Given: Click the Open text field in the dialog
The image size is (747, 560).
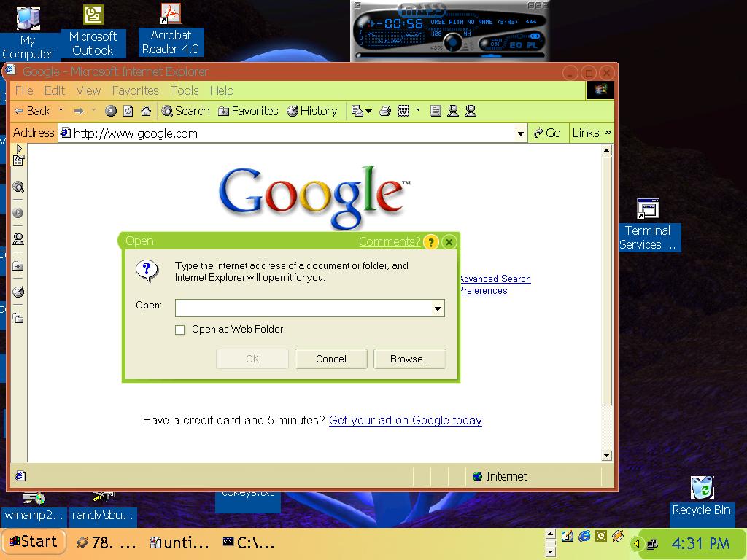Looking at the screenshot, I should tap(304, 308).
